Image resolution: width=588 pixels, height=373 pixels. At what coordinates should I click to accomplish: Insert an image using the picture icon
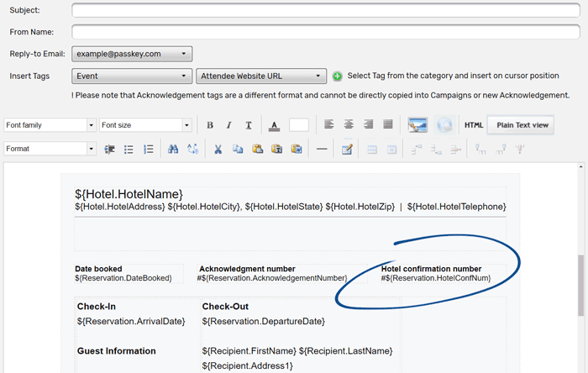[417, 125]
